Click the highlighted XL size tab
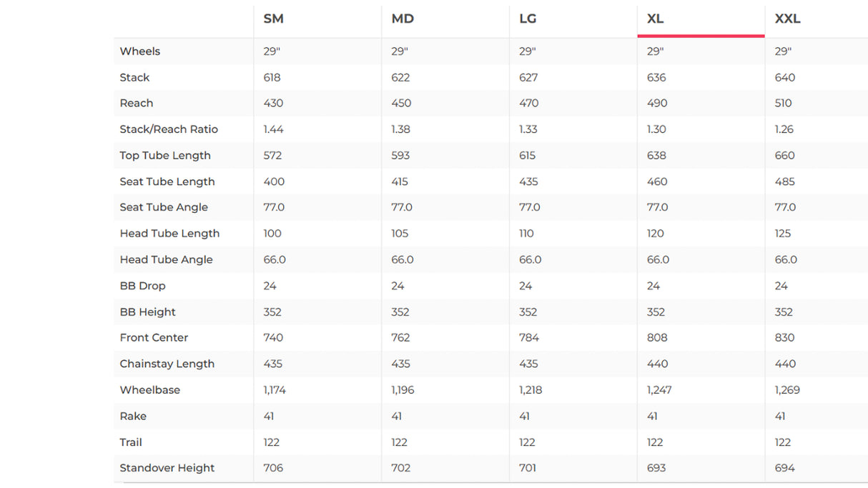 (x=656, y=19)
